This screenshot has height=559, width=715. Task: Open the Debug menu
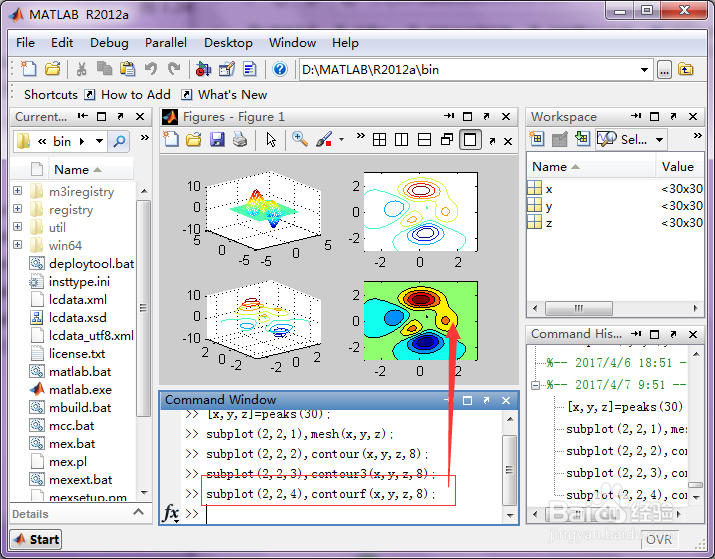point(109,43)
